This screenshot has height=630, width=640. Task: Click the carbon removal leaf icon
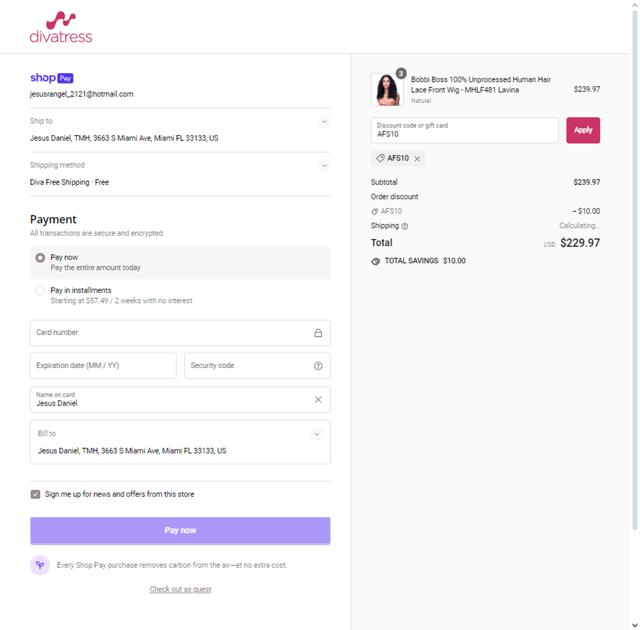coord(40,565)
